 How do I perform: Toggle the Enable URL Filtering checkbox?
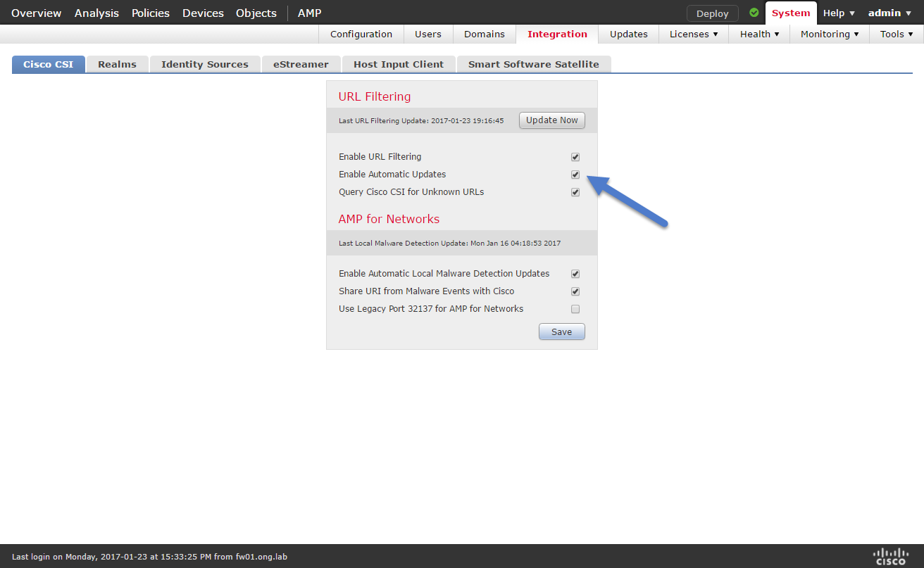coord(575,157)
